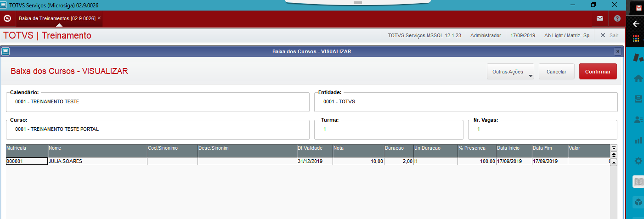Click the Cod.Sinonimo column header
The image size is (644, 219).
[172, 151]
